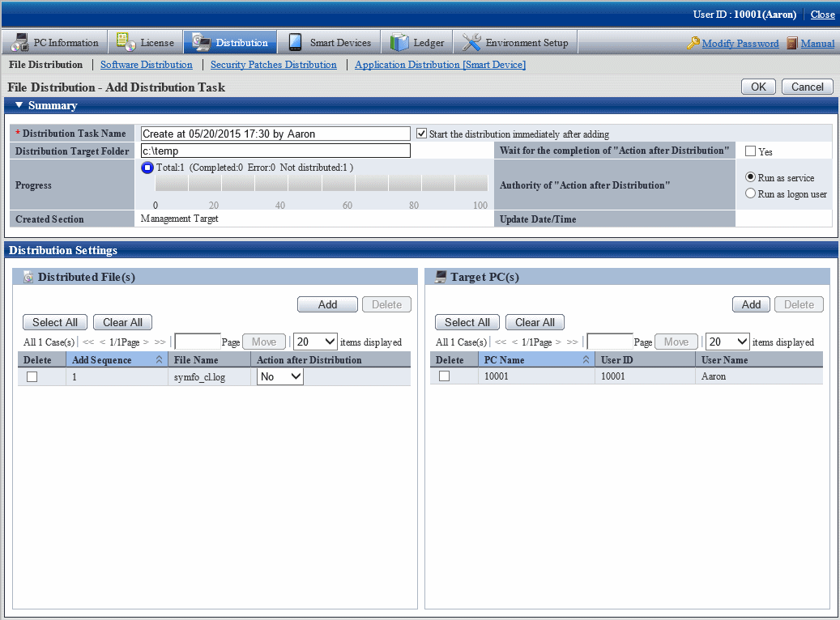Switch to Security Patches Distribution tab

273,65
